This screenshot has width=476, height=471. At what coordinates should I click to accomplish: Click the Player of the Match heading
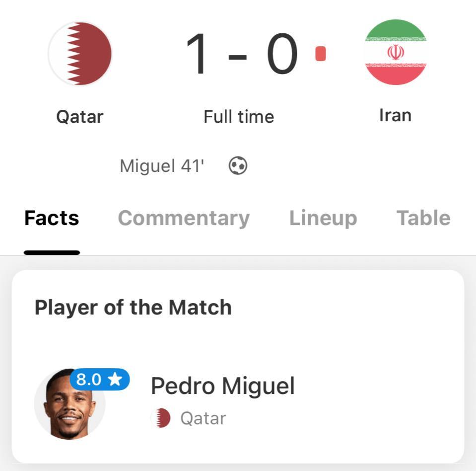click(x=133, y=307)
